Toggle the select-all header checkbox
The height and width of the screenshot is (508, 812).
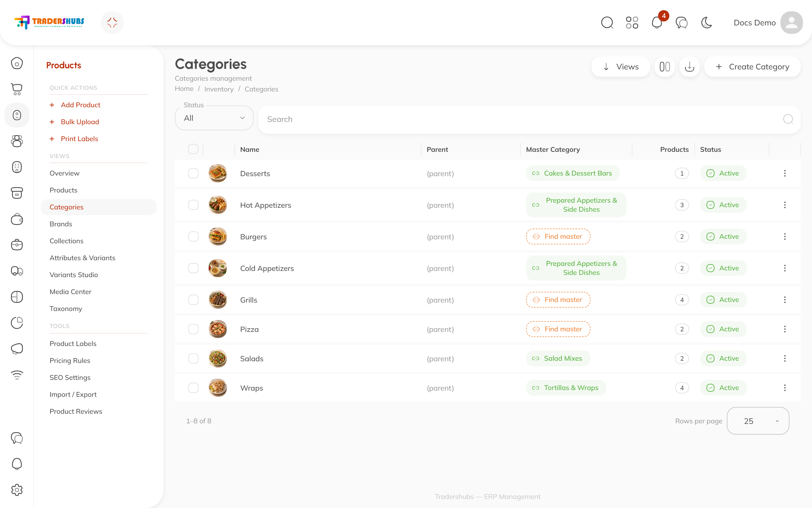click(x=193, y=149)
